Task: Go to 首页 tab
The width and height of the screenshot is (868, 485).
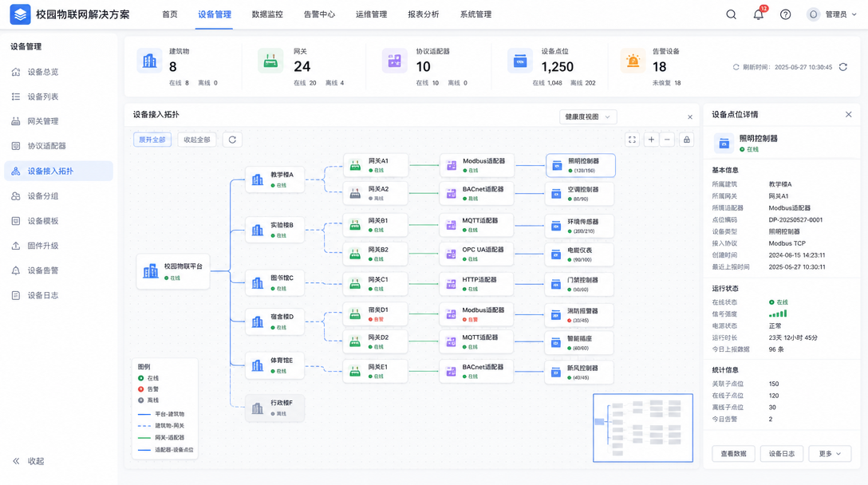Action: (170, 14)
